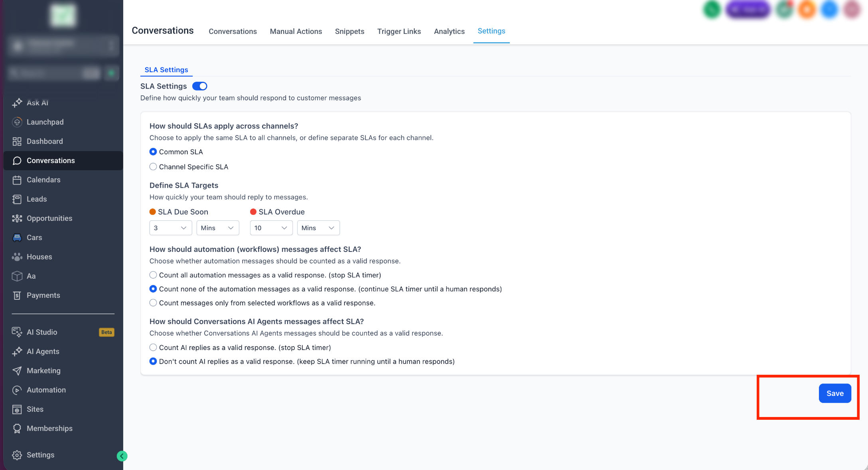Open the AI Agents icon

click(17, 352)
